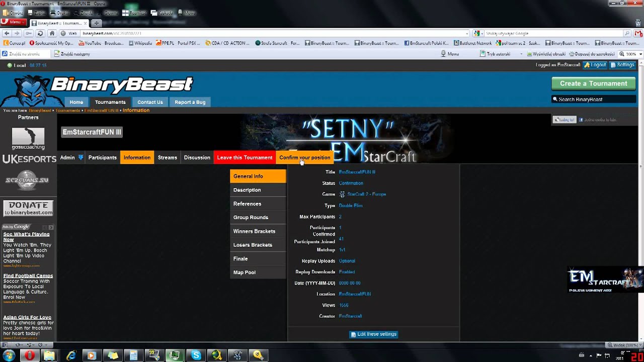This screenshot has width=644, height=362.
Task: Open the address bar history dropdown
Action: pos(467,34)
